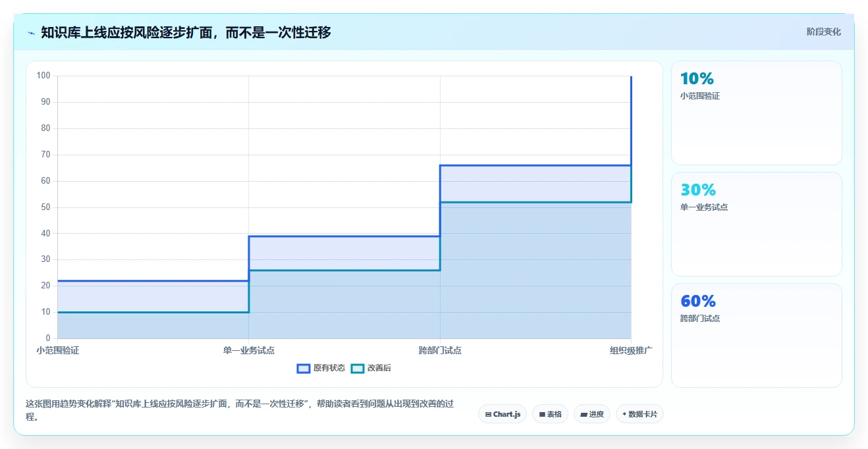The height and width of the screenshot is (449, 868).
Task: Click the y-axis value 100
Action: click(43, 76)
